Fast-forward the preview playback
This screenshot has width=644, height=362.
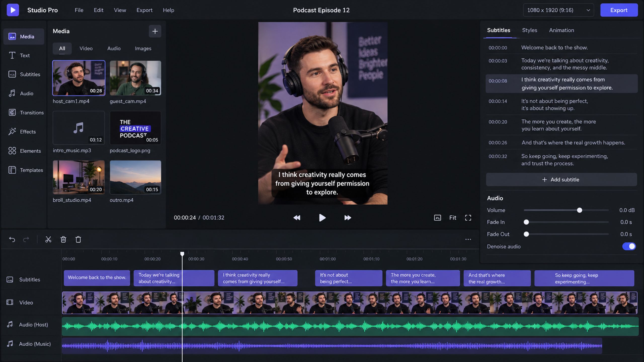348,218
